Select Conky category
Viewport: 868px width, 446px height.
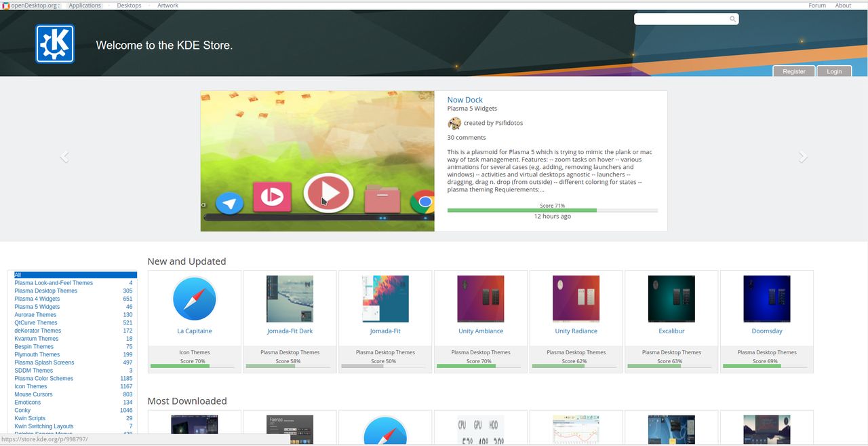click(x=22, y=410)
